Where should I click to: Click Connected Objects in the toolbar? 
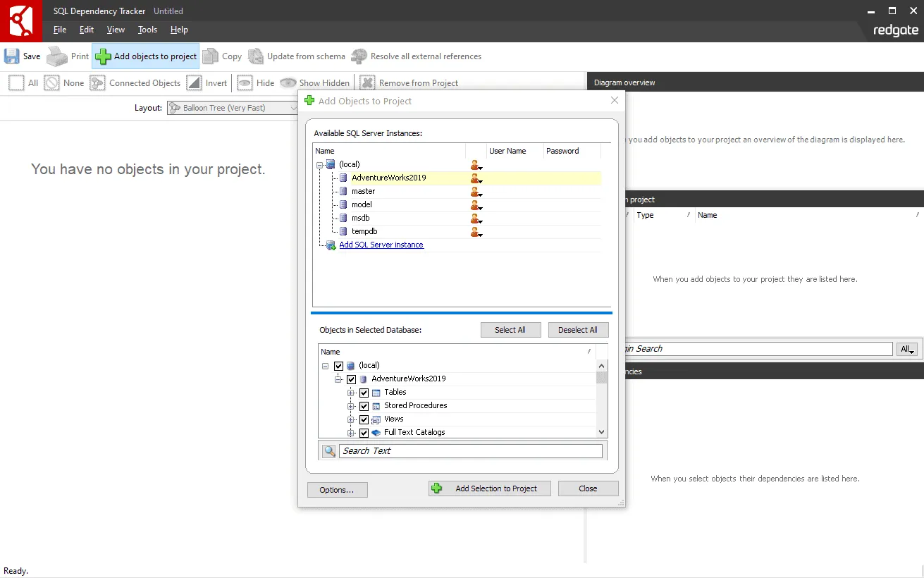pos(135,83)
